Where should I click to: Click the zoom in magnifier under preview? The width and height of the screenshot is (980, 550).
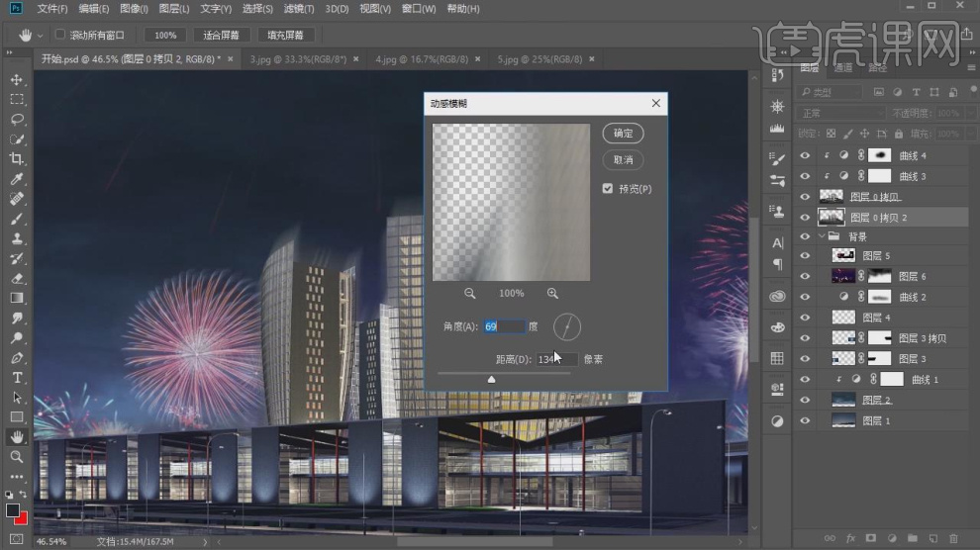pyautogui.click(x=552, y=294)
